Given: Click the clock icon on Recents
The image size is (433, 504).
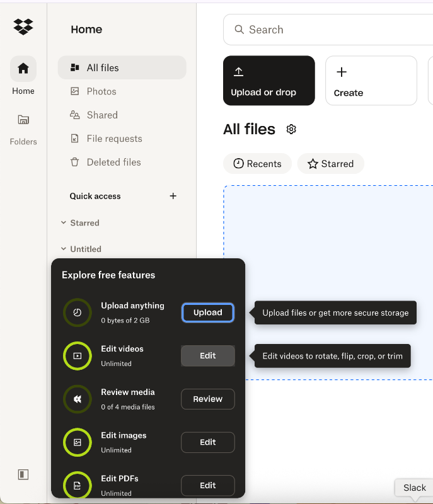Looking at the screenshot, I should coord(238,164).
